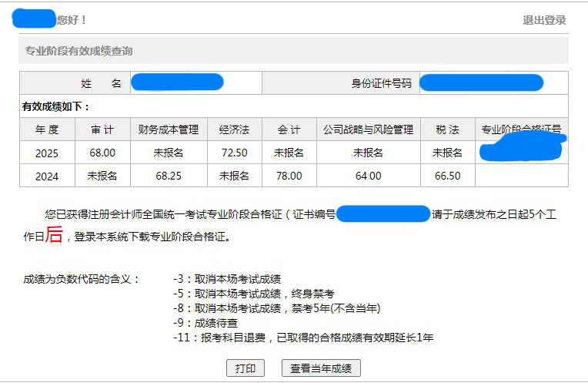
Task: Select the 专业阶段有效成绩查询 section header
Action: (x=79, y=51)
